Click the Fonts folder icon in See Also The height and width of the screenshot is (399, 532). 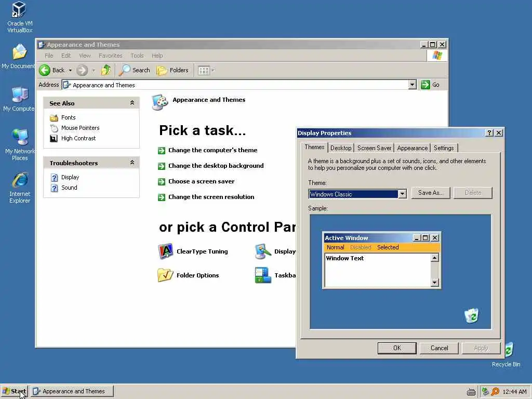[54, 118]
